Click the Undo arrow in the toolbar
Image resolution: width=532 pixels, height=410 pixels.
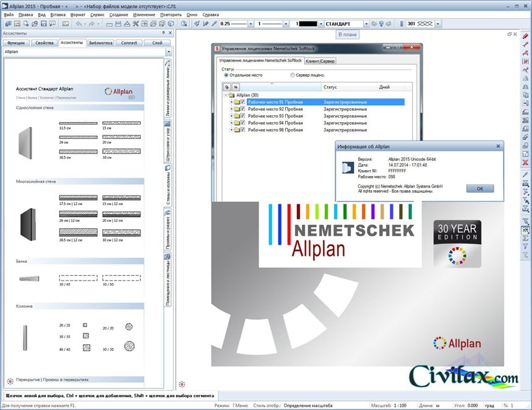click(x=79, y=24)
